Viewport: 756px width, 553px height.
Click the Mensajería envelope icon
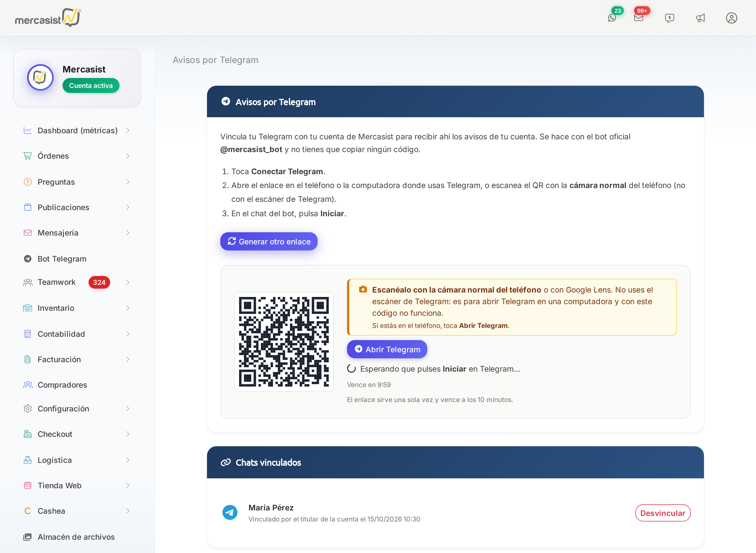27,233
